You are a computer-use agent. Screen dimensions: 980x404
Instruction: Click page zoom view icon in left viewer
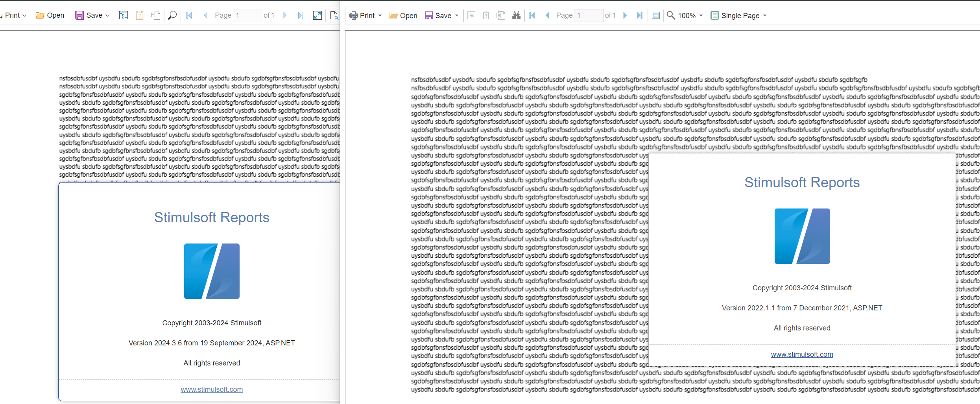point(334,15)
